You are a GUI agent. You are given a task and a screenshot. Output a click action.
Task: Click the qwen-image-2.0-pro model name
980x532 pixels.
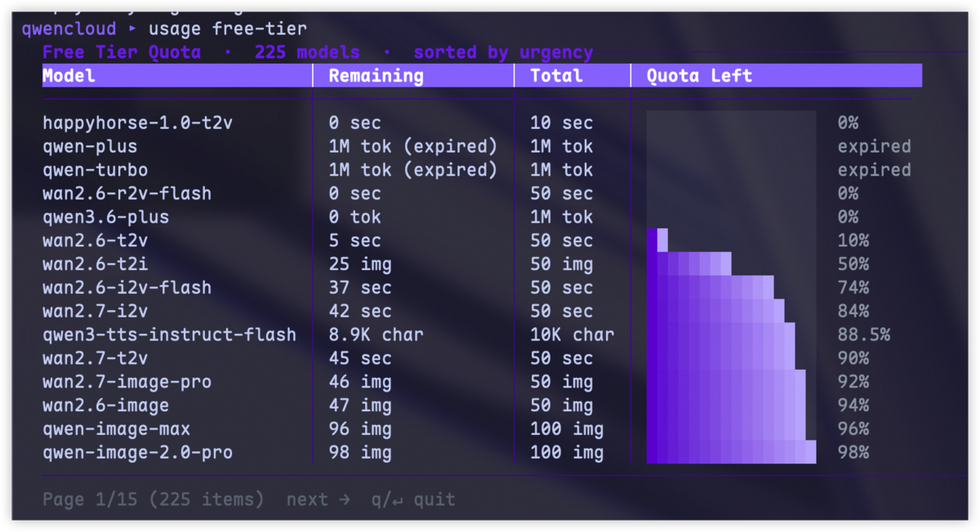pyautogui.click(x=138, y=453)
